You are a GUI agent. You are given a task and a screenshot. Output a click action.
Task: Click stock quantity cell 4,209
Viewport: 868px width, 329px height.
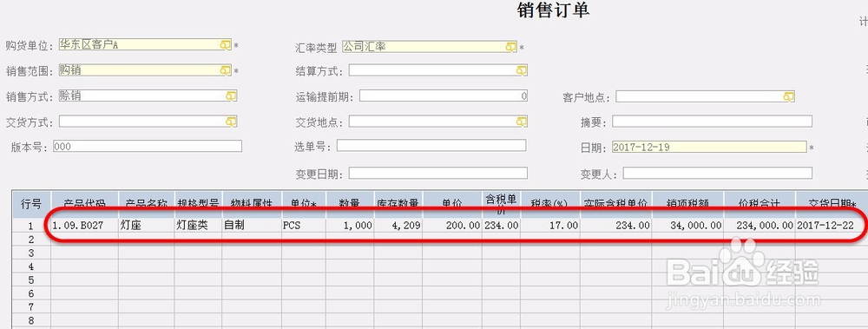[398, 226]
